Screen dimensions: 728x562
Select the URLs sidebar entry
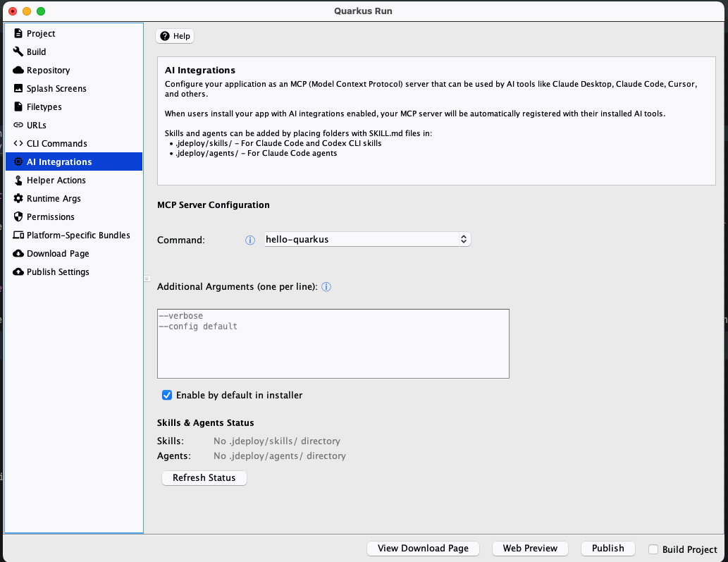[74, 125]
